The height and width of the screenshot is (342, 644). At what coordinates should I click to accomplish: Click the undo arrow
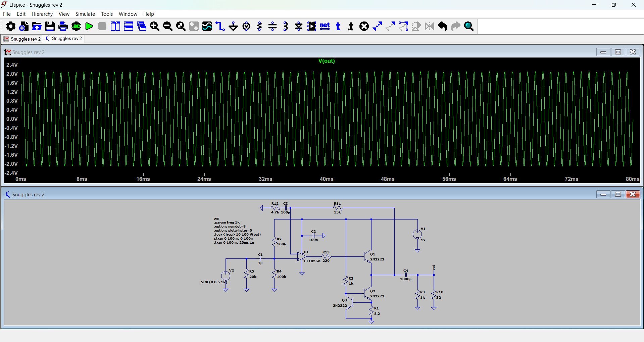(443, 26)
